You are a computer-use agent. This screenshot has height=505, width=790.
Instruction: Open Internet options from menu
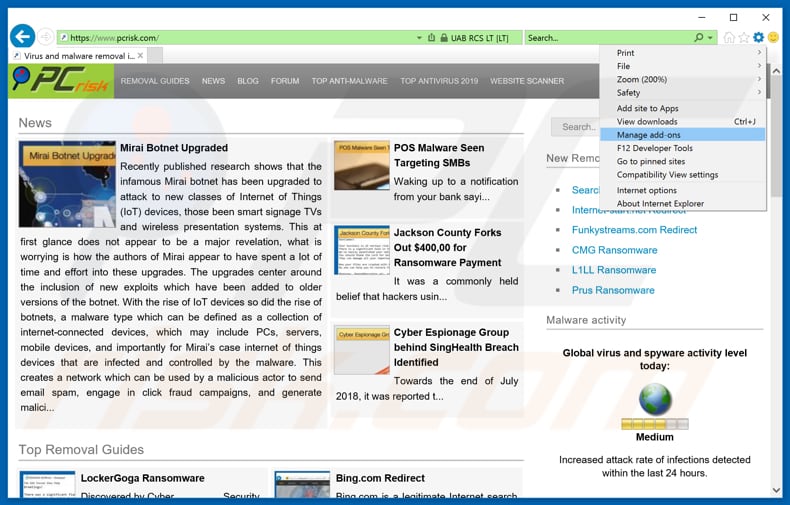(682, 191)
